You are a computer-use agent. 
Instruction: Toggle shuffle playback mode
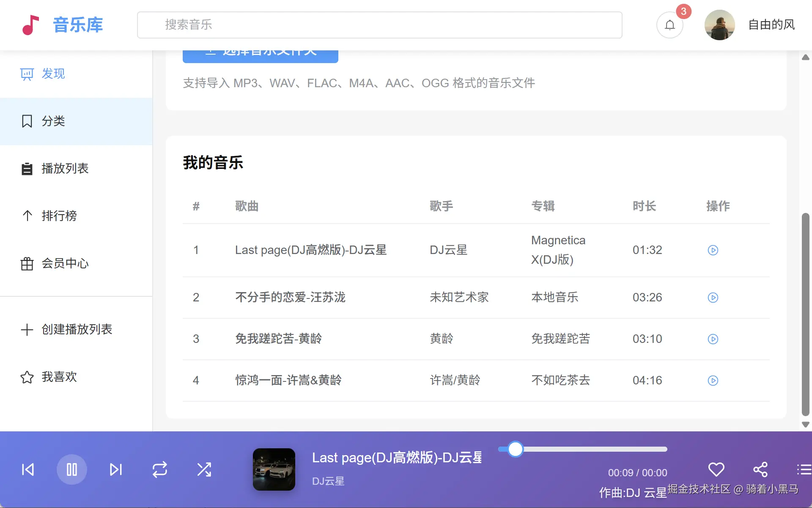pyautogui.click(x=204, y=469)
